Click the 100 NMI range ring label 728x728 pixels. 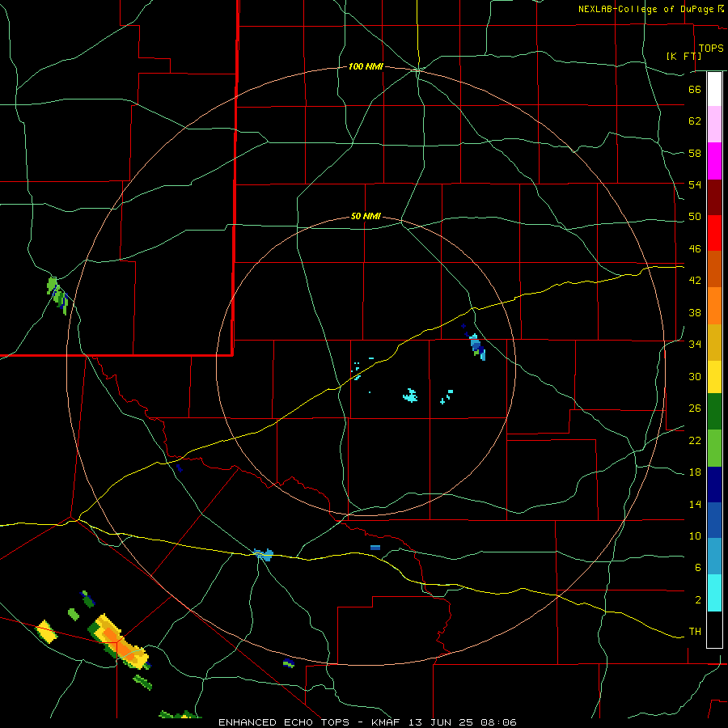366,67
